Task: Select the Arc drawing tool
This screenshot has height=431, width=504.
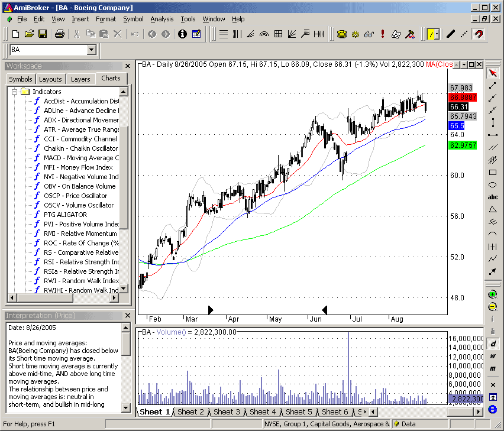Action: [492, 234]
